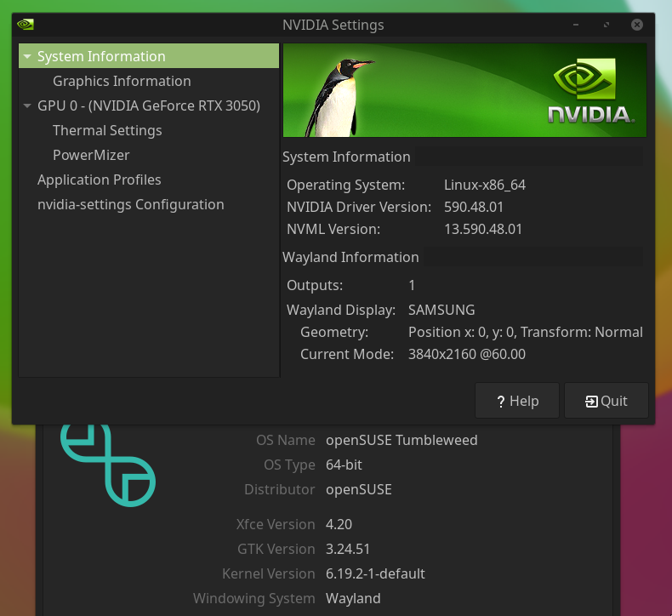Maximize the NVIDIA Settings window
This screenshot has width=672, height=616.
point(606,25)
